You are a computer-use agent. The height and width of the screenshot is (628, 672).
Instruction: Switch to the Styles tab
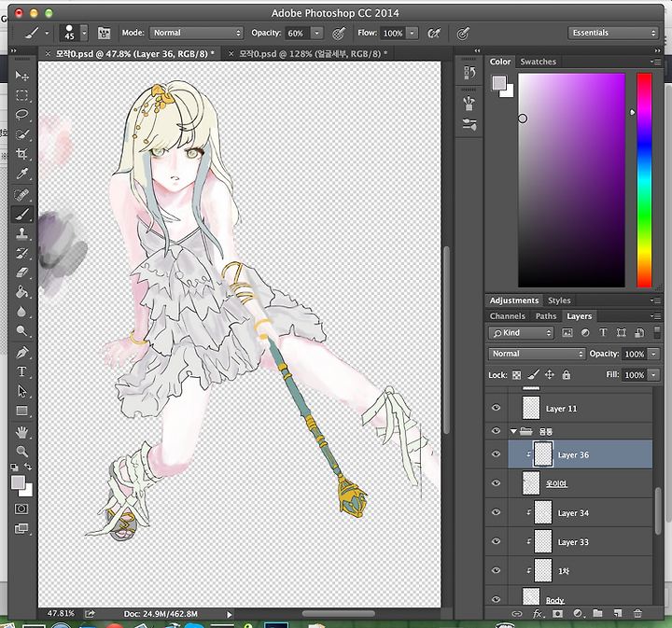coord(559,300)
